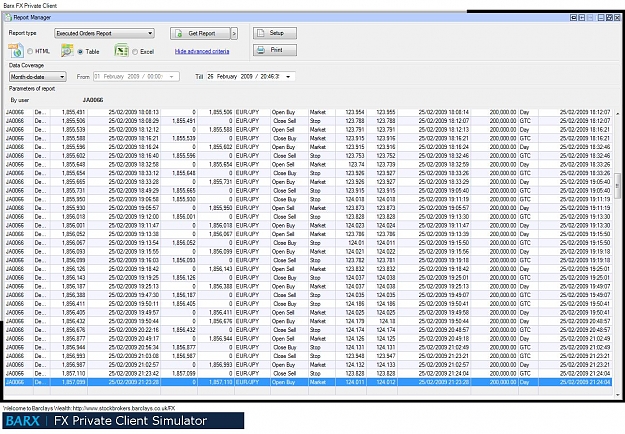
Task: Click cell 25/02/2009 21:23:42
Action: (x=134, y=373)
